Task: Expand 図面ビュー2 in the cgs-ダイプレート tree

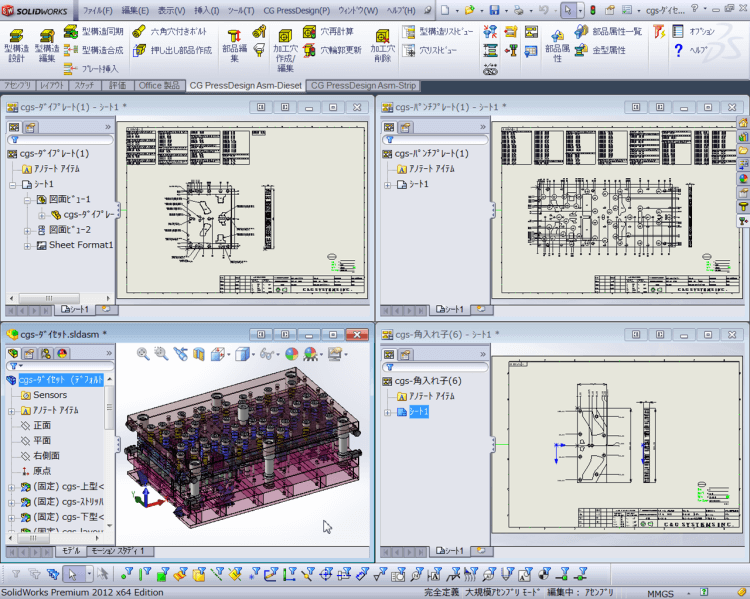Action: tap(27, 231)
